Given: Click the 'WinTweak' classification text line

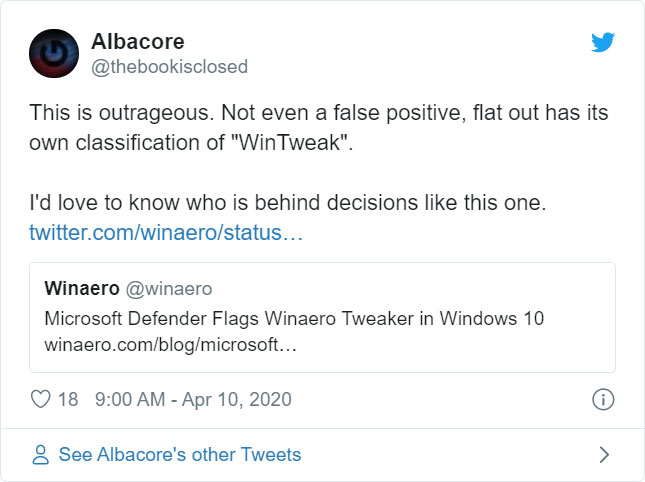Looking at the screenshot, I should coord(191,143).
